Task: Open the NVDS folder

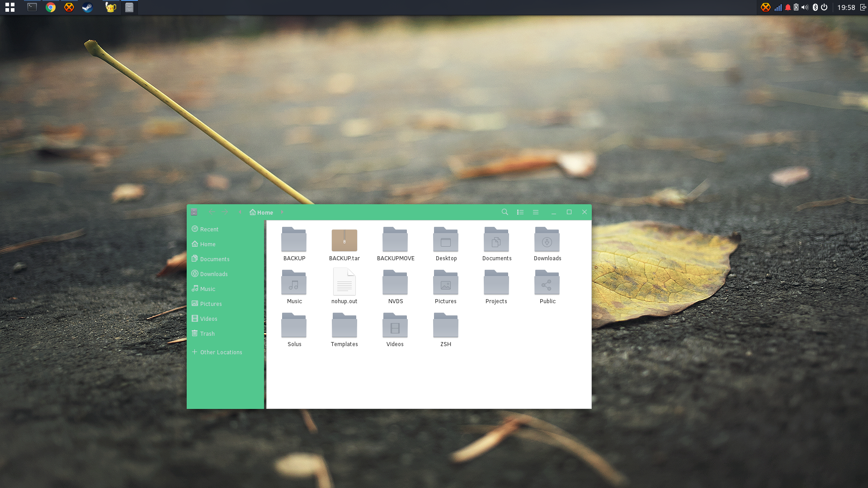Action: coord(395,287)
